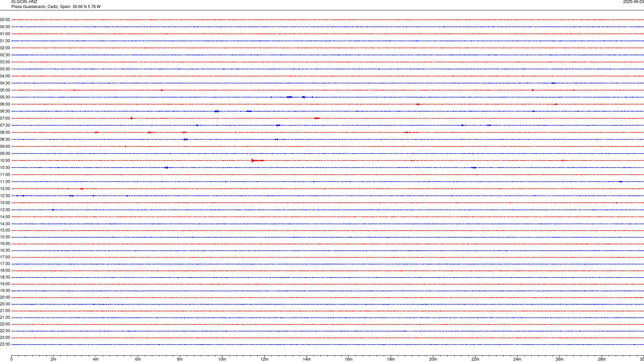The height and width of the screenshot is (362, 644).
Task: Select the 10:30 trace time label
Action: tap(5, 168)
